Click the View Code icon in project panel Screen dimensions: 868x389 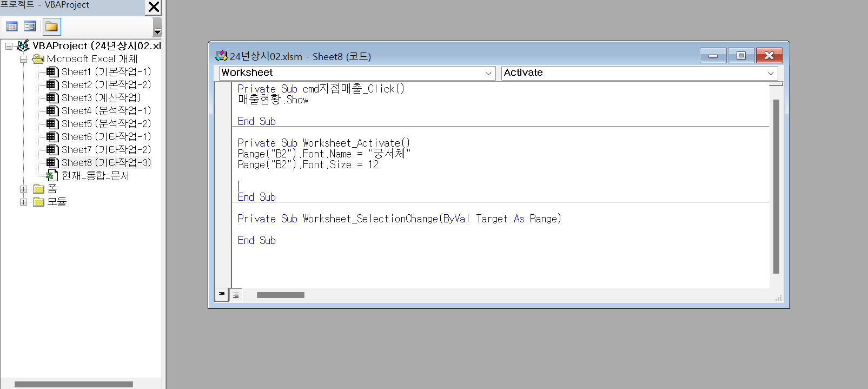(x=12, y=27)
